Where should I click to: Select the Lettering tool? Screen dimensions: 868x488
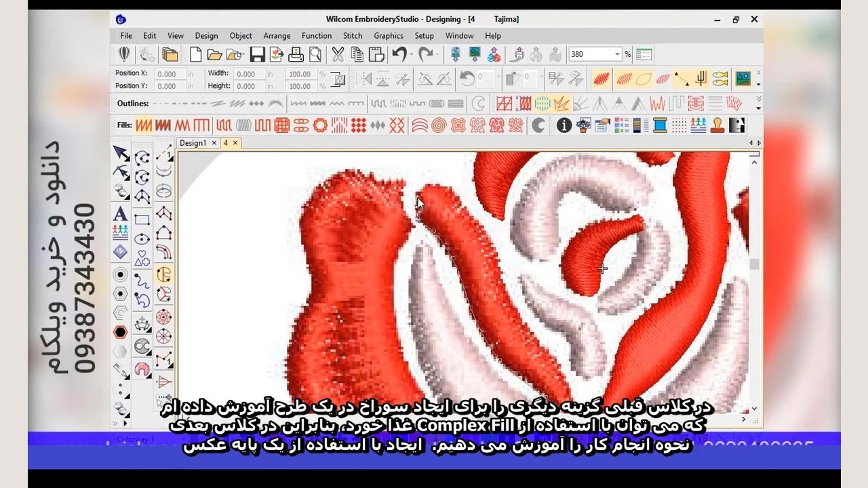click(x=121, y=214)
